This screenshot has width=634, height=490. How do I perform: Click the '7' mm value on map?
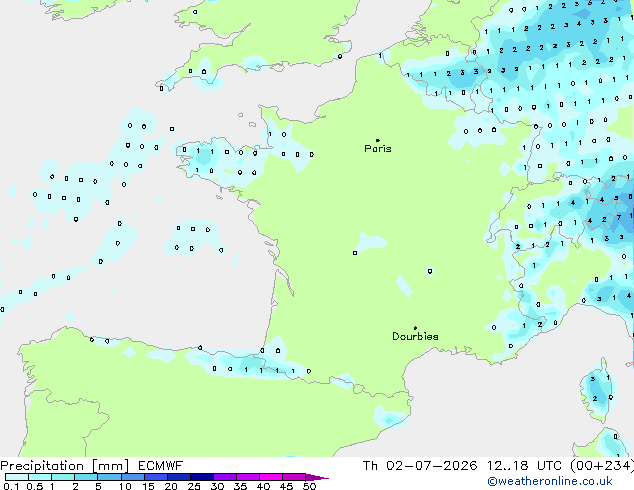pos(619,218)
